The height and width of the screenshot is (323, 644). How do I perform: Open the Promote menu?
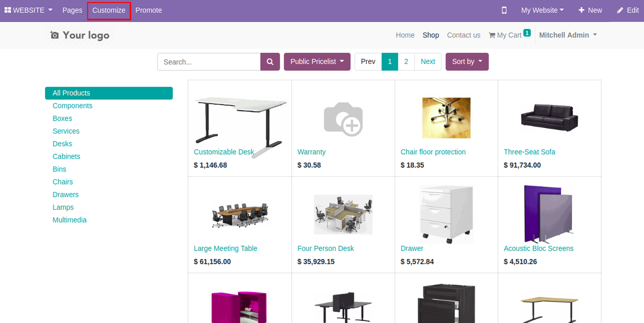coord(149,10)
